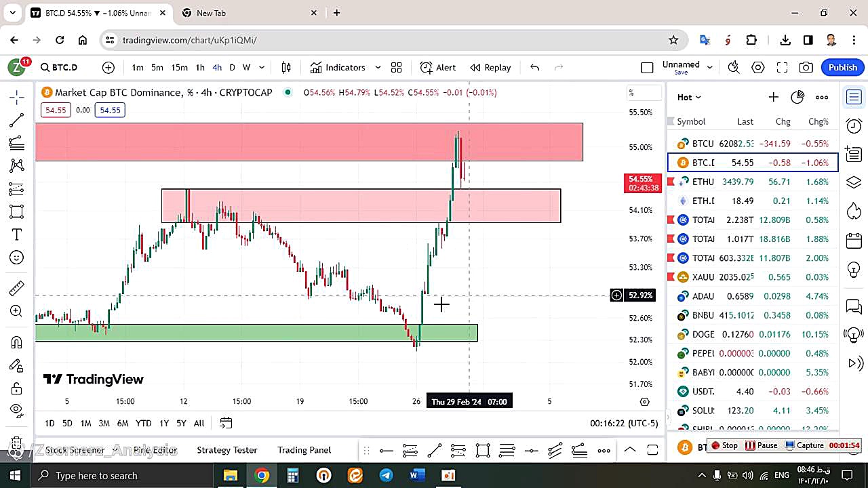The height and width of the screenshot is (488, 868).
Task: Open the forecasting and measurement tools
Action: pos(17,188)
